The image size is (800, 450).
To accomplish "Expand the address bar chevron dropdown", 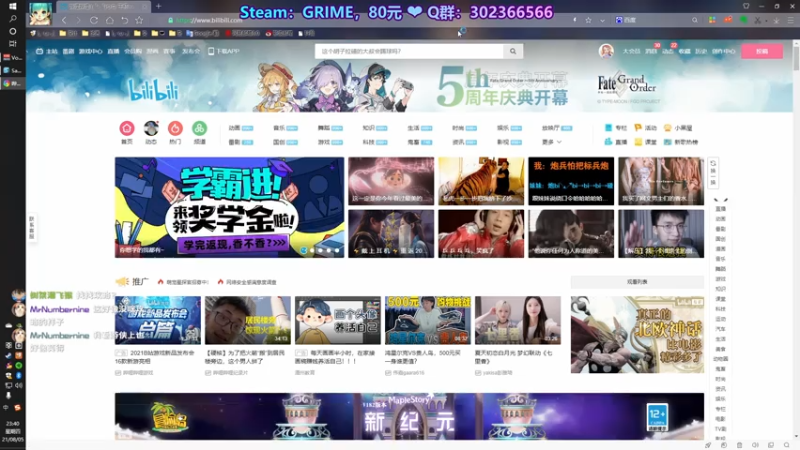I will pyautogui.click(x=603, y=20).
